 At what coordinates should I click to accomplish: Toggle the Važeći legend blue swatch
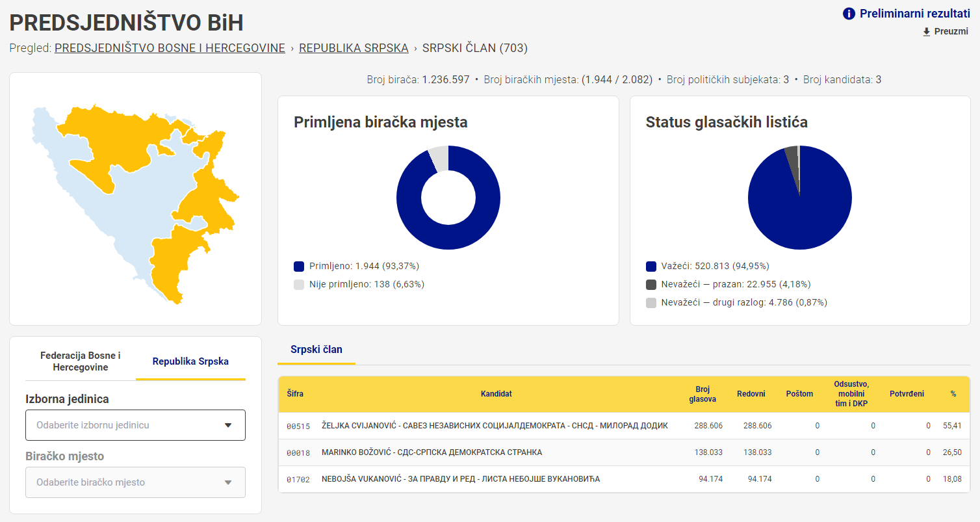click(x=651, y=266)
